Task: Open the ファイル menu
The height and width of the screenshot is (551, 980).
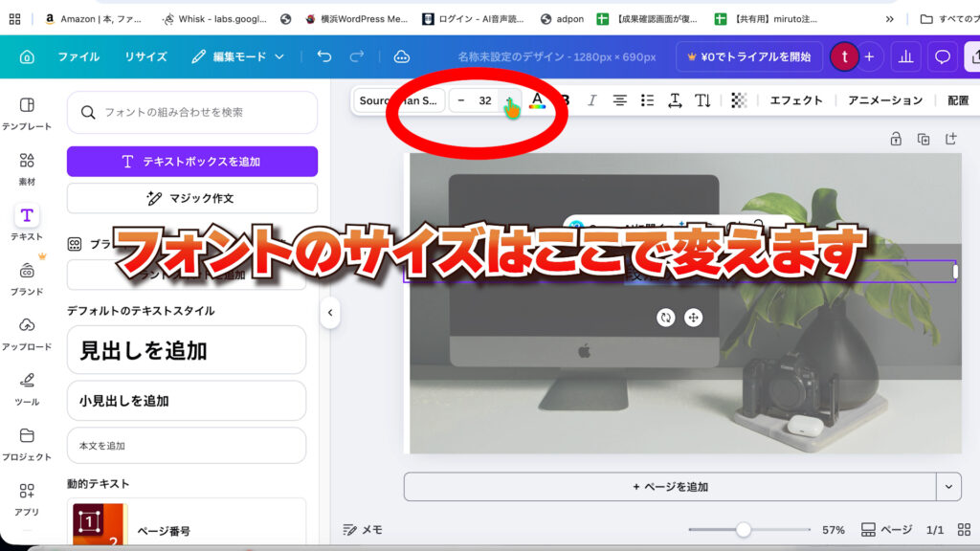Action: [x=78, y=56]
